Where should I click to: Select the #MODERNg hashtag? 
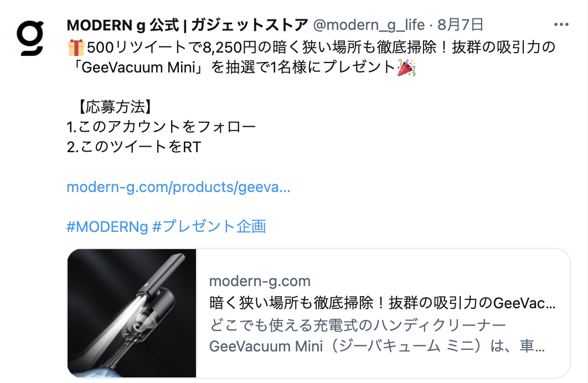pyautogui.click(x=107, y=227)
